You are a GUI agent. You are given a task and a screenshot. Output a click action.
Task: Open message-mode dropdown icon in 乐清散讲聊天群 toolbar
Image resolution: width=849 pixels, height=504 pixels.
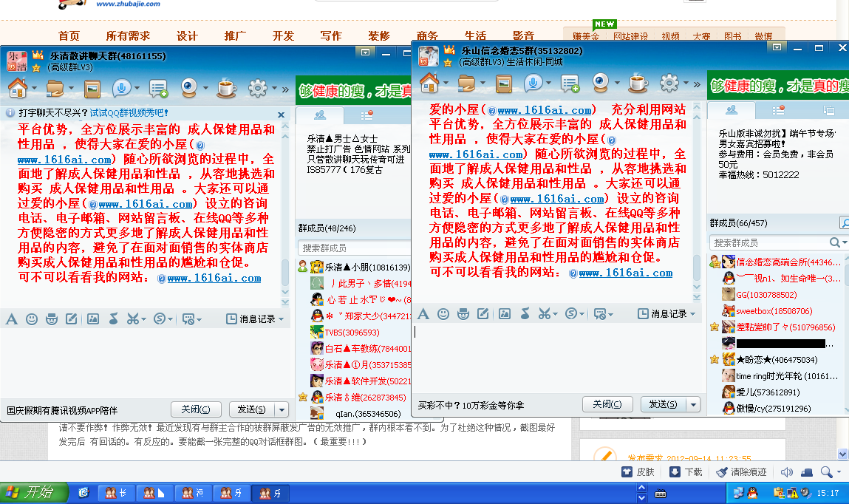coord(191,319)
